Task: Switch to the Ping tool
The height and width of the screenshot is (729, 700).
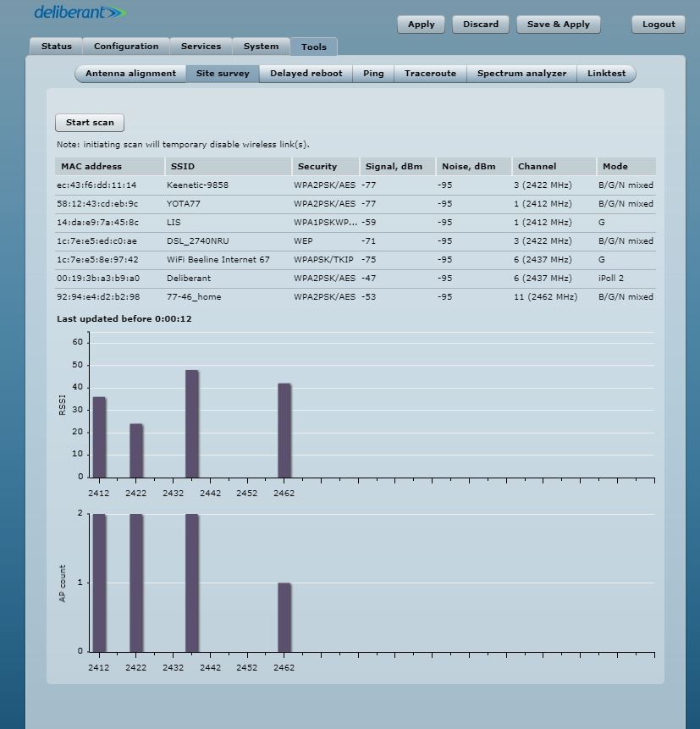Action: [x=373, y=74]
